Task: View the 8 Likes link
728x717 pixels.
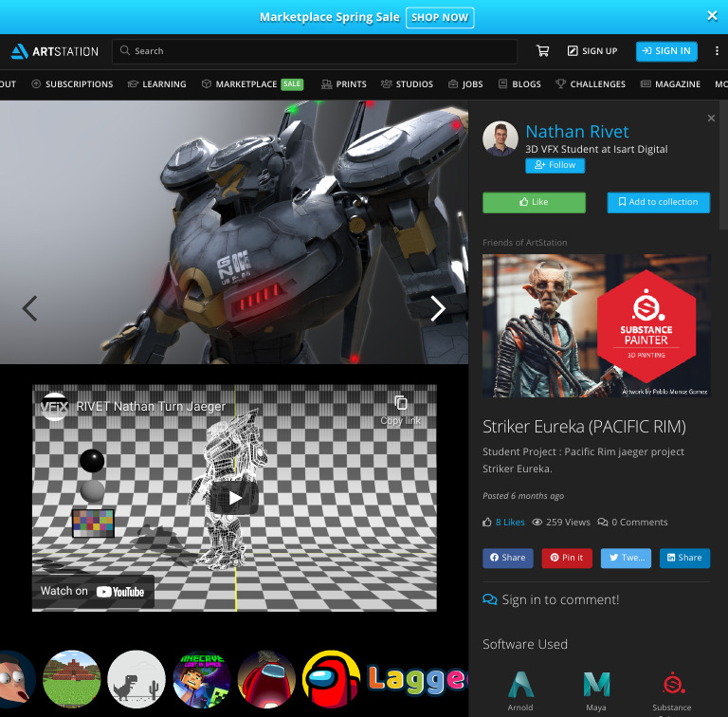Action: pos(510,522)
